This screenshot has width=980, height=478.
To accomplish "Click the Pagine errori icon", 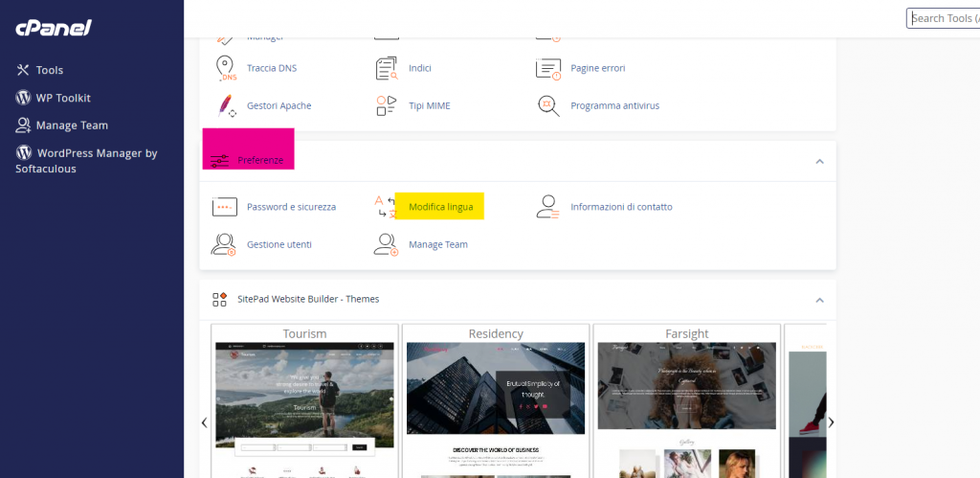I will coord(548,69).
